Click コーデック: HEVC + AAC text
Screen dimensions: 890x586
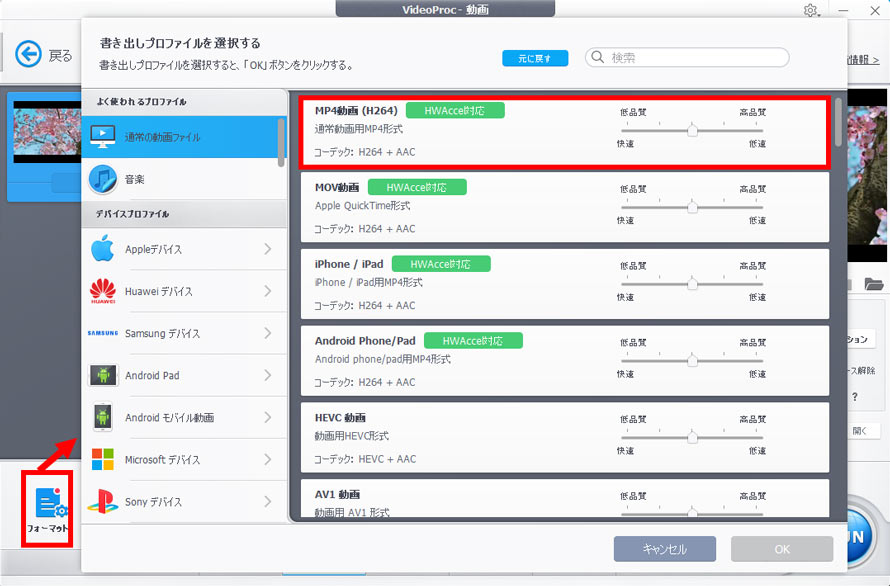pos(365,459)
